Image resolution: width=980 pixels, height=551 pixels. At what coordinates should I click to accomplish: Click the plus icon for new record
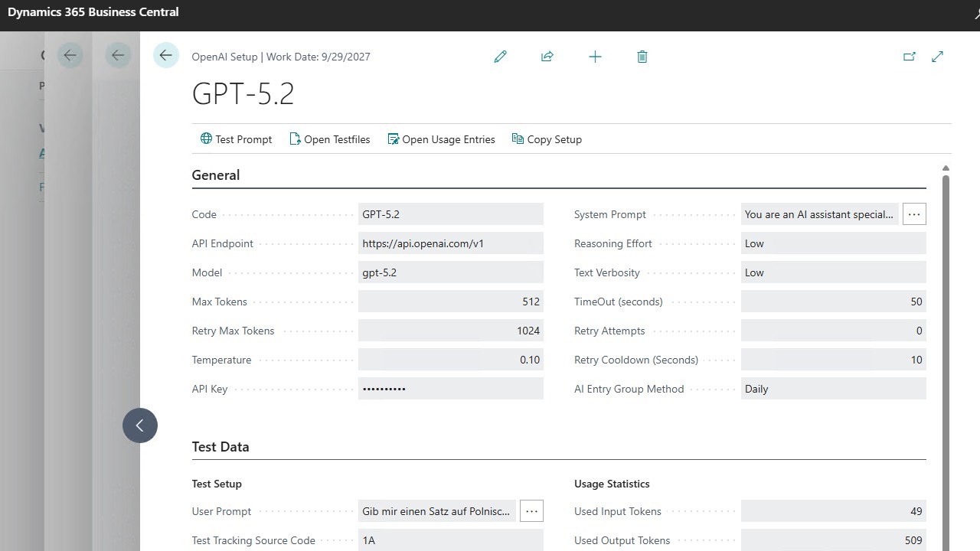tap(595, 57)
